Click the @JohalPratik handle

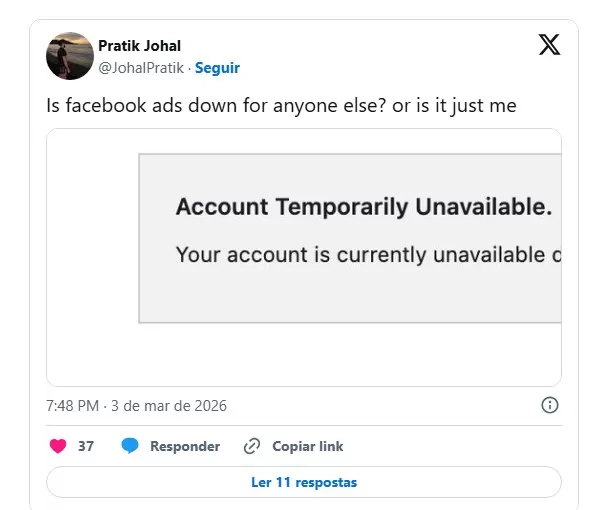point(141,68)
